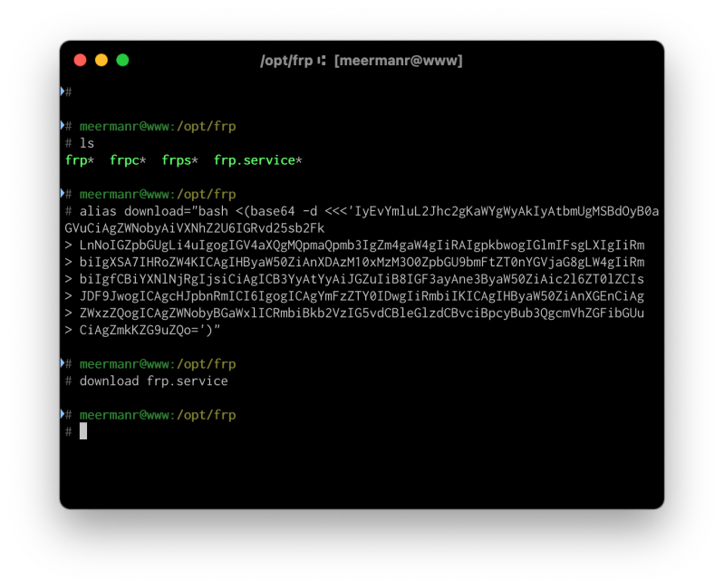724x588 pixels.
Task: Click the final line 'CiAgZmkKZG9uZQo=')"'
Action: (150, 331)
